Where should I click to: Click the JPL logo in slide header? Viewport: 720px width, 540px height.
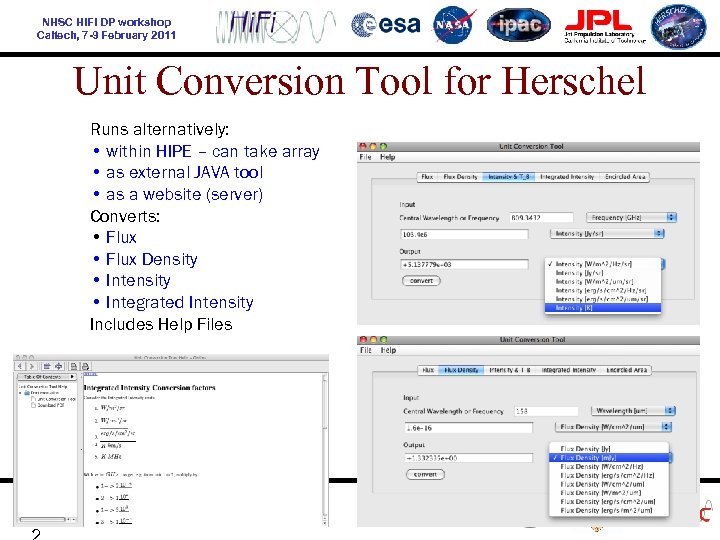tap(605, 26)
